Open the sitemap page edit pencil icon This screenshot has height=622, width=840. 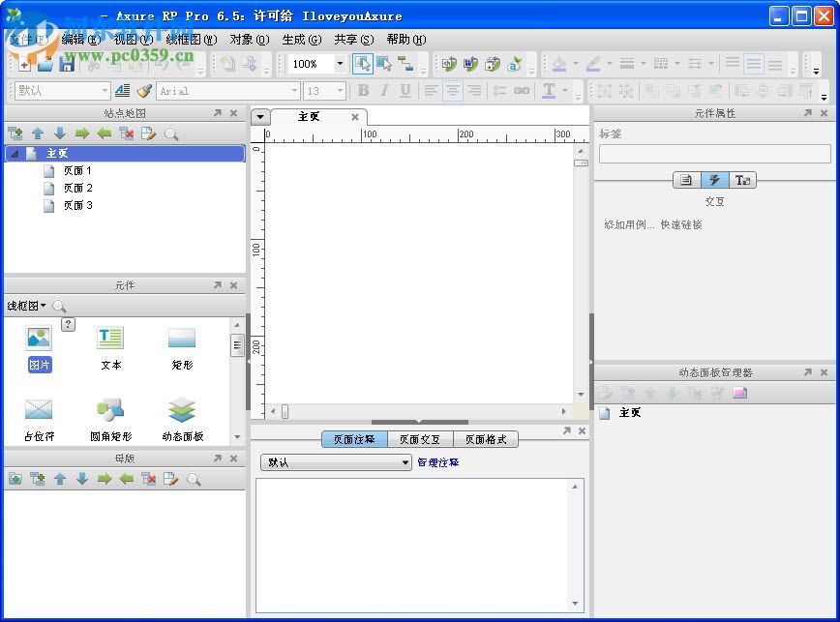[x=147, y=133]
